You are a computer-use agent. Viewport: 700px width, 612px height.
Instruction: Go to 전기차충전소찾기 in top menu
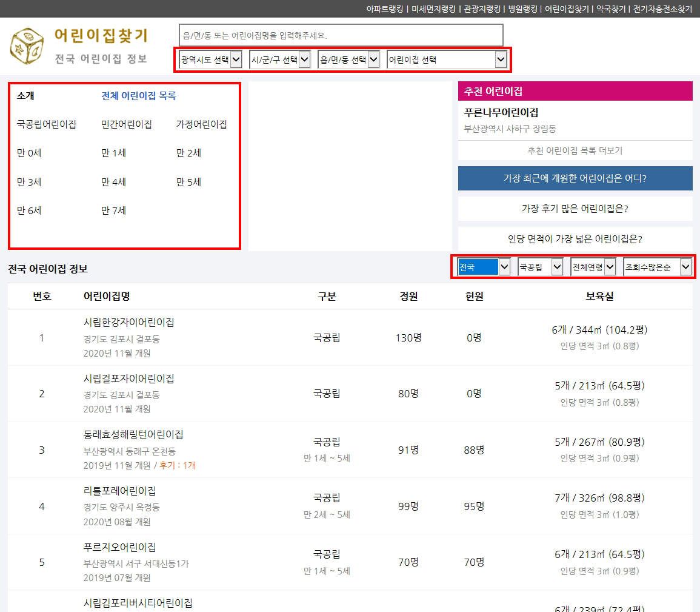[662, 9]
